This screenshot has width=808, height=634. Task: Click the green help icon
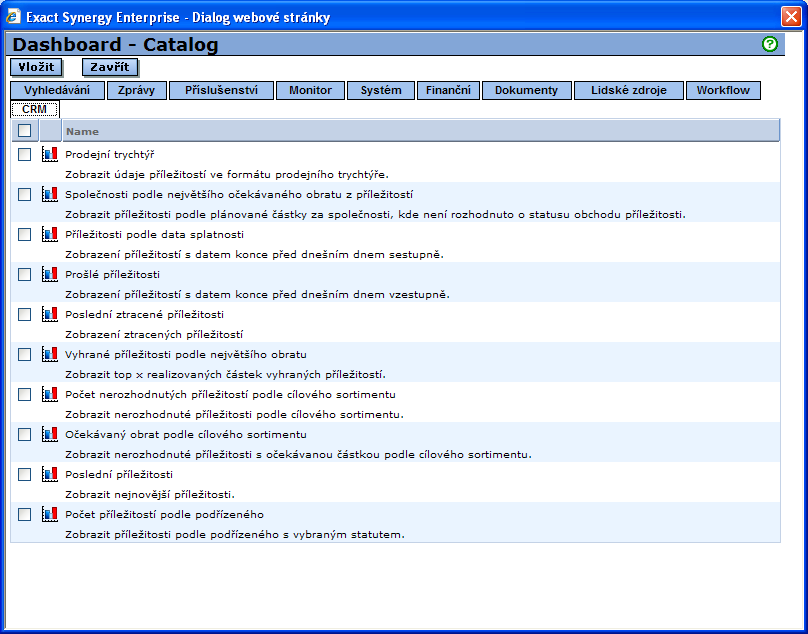coord(769,44)
